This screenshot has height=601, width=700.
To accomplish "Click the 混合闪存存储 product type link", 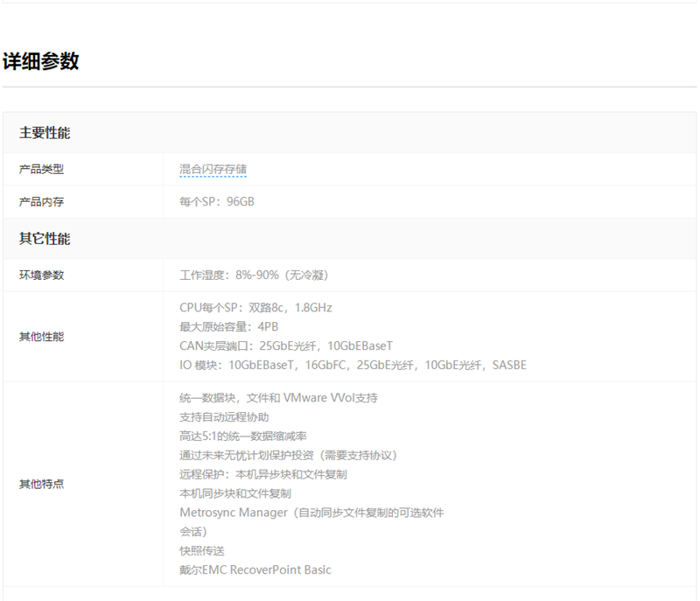I will click(x=213, y=169).
